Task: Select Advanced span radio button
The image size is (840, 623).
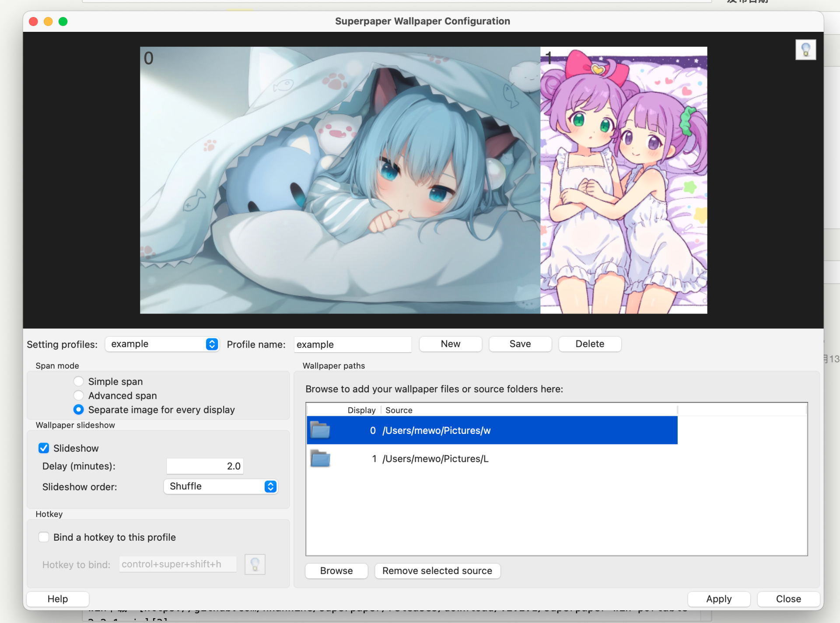Action: click(x=79, y=395)
